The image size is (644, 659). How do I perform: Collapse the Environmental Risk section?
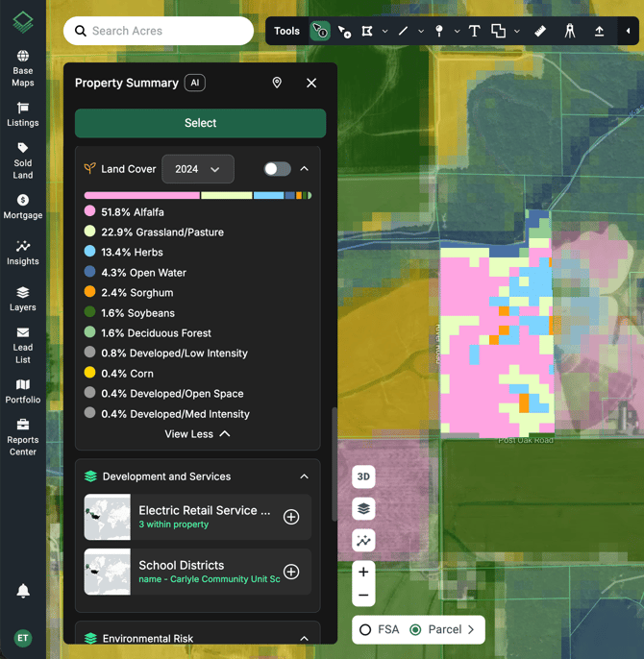click(304, 639)
